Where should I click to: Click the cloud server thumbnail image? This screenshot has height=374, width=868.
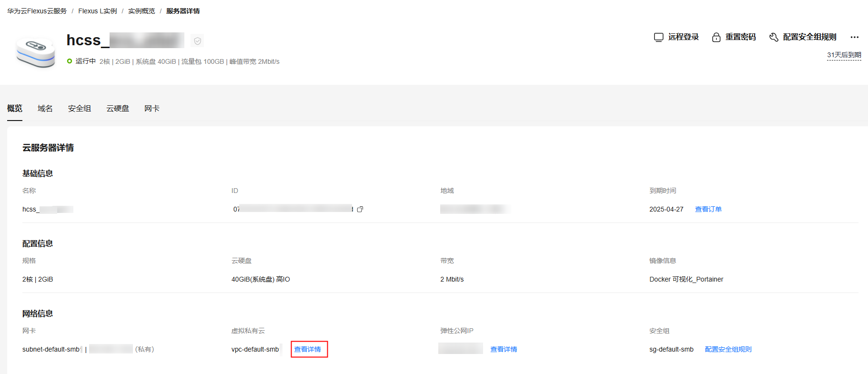tap(36, 51)
